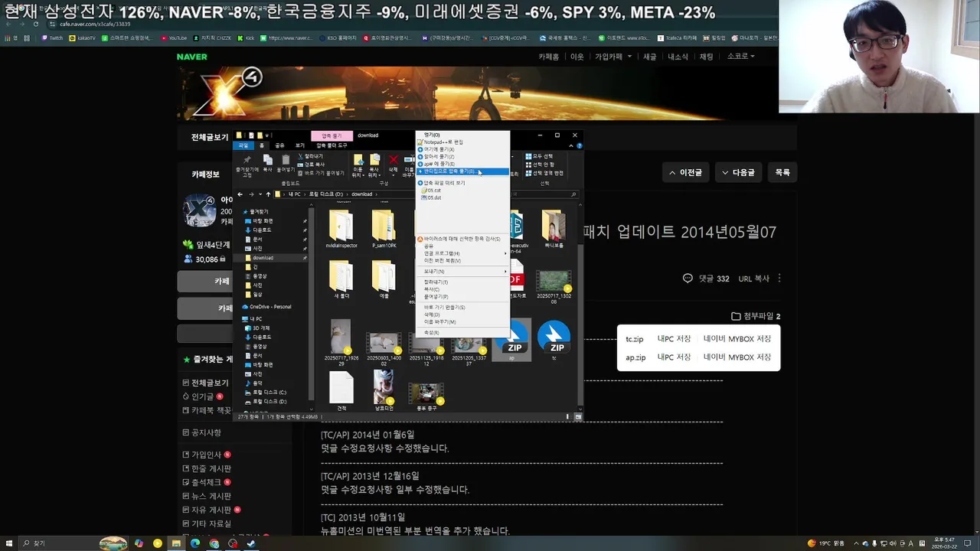Click the '즐겨찾기에 고정' pin icon in ribbon

coord(247,166)
